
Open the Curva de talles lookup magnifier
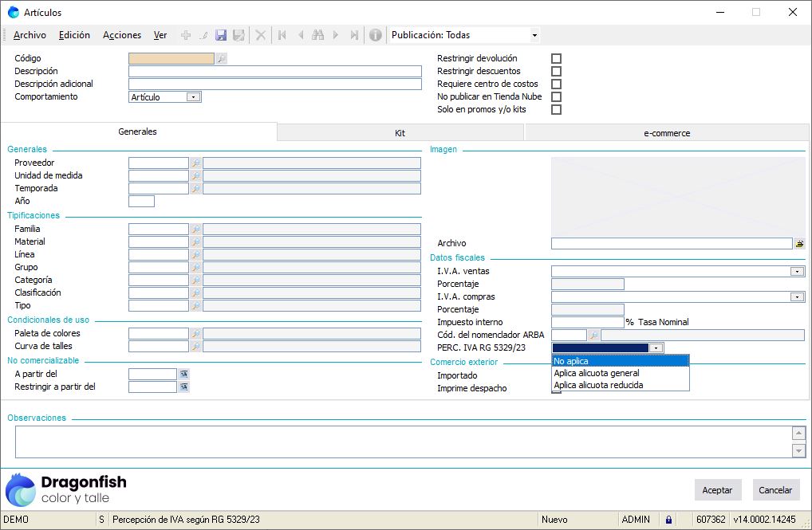click(195, 346)
